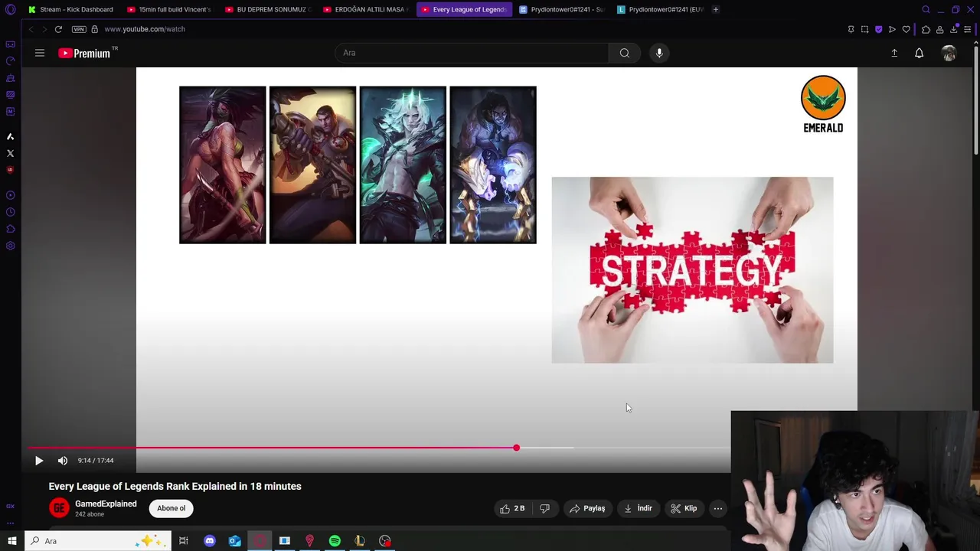Take a snapshot with toolbar capture icon
The width and height of the screenshot is (980, 551).
[864, 29]
